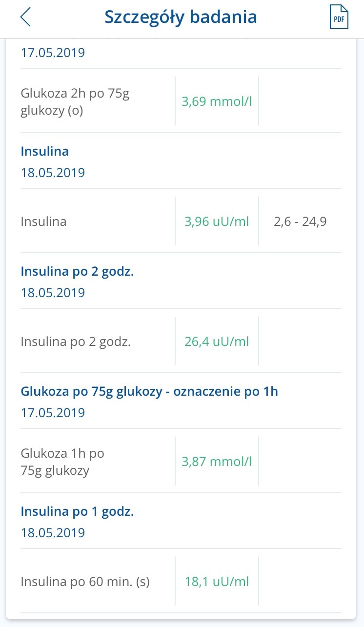This screenshot has height=627, width=364.
Task: Click the date under Insulina po 2 godz. heading
Action: pyautogui.click(x=53, y=293)
